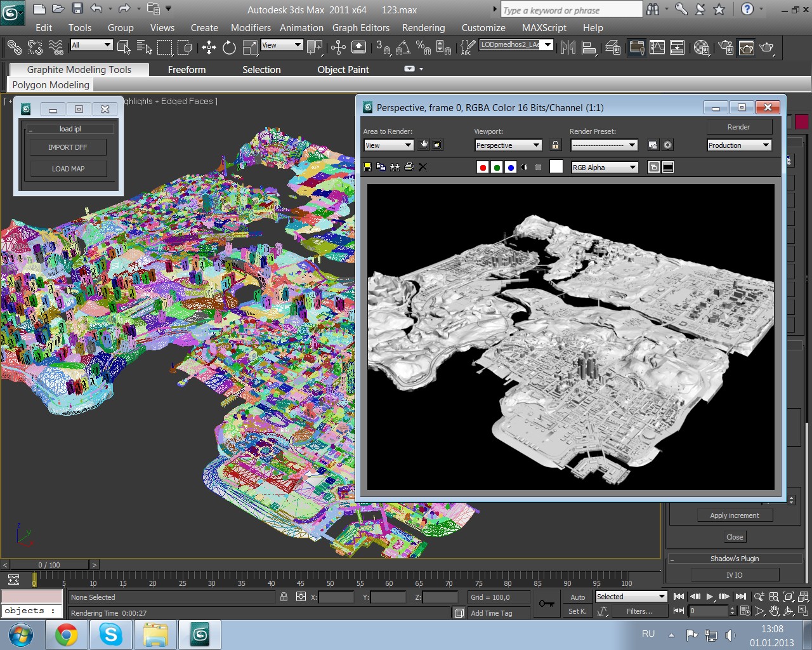Viewport: 812px width, 650px height.
Task: Click the Rendered Frame Window icon
Action: point(747,47)
